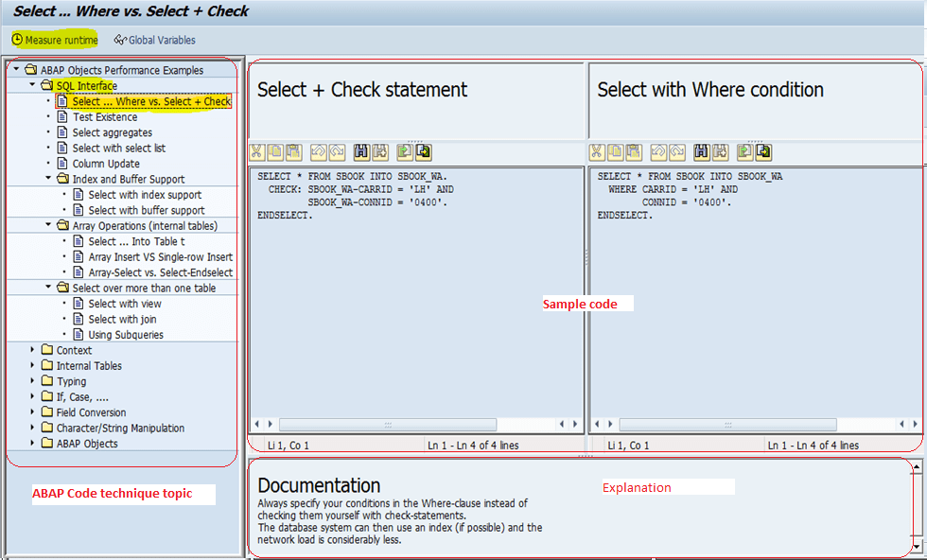Click the Redo icon in the left editor
Viewport: 927px width, 560px height.
335,151
